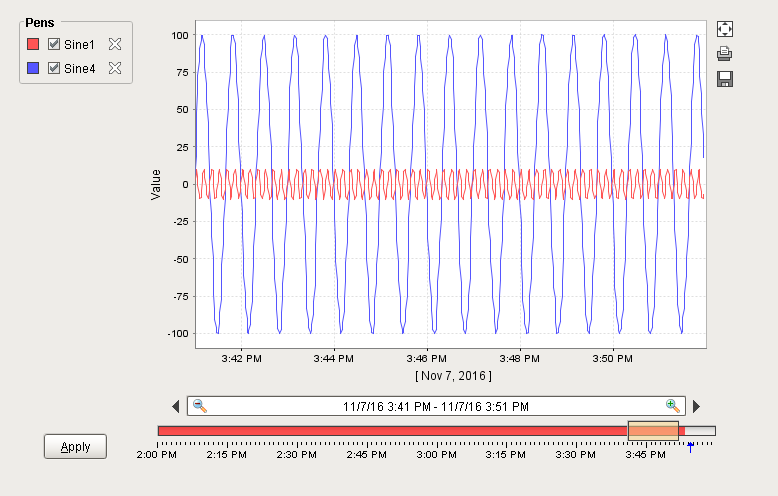778x496 pixels.
Task: Select the orange range box on the timeline
Action: (653, 431)
